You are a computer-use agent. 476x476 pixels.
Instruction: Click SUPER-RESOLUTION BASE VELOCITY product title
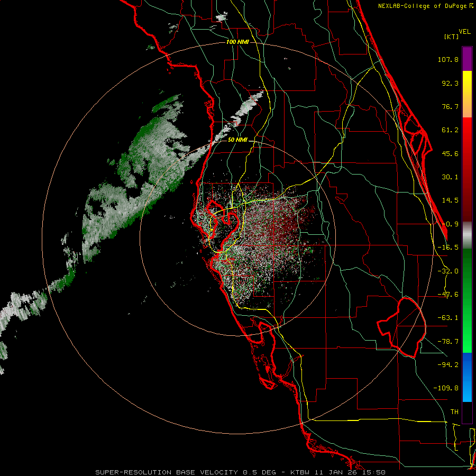coord(167,472)
